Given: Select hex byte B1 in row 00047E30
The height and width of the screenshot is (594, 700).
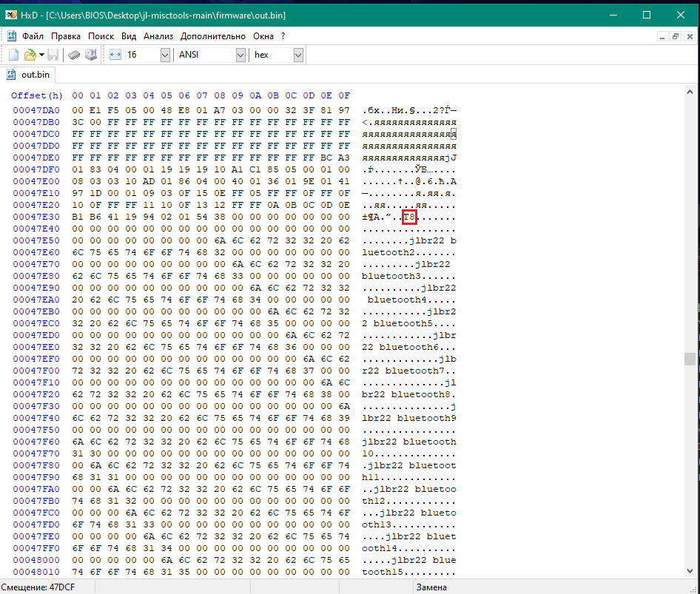Looking at the screenshot, I should point(78,217).
